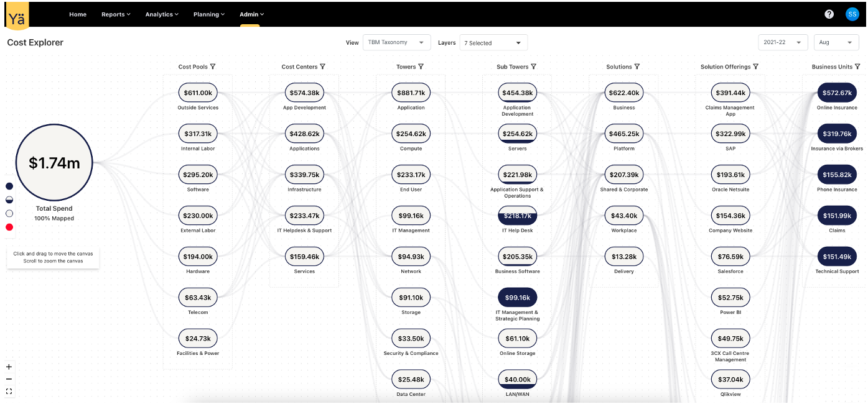868x404 pixels.
Task: Click the filter icon beside Cost Pools
Action: (x=213, y=67)
